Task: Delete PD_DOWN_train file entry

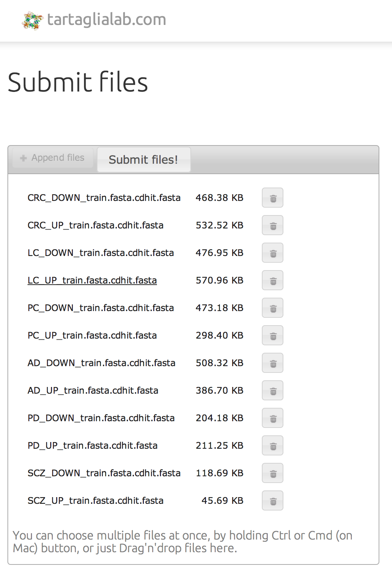Action: tap(272, 418)
